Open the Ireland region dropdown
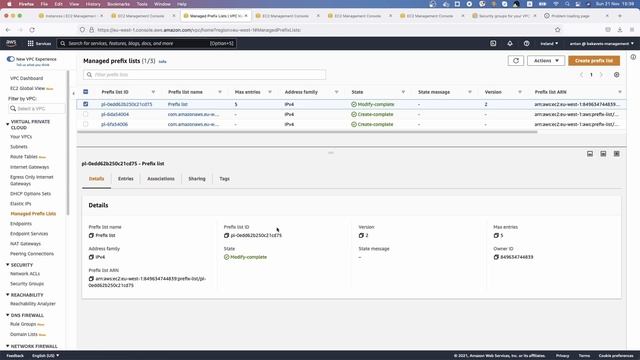 [x=549, y=43]
